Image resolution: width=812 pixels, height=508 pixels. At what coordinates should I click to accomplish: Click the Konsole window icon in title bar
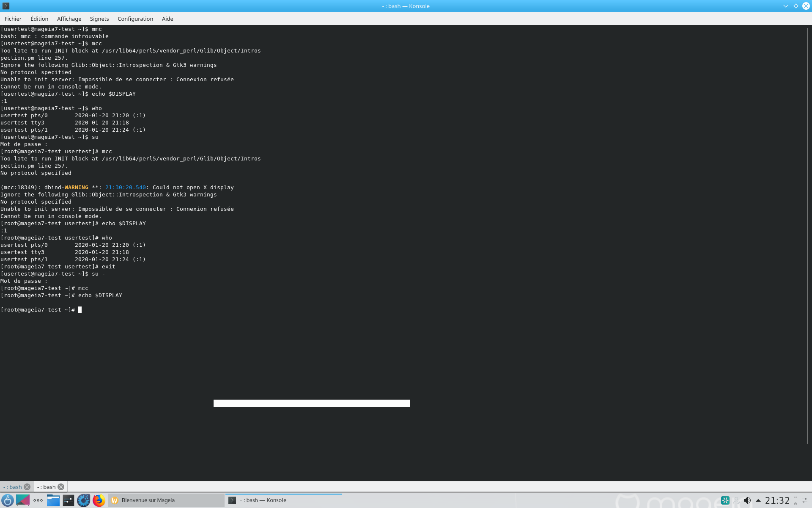[6, 6]
